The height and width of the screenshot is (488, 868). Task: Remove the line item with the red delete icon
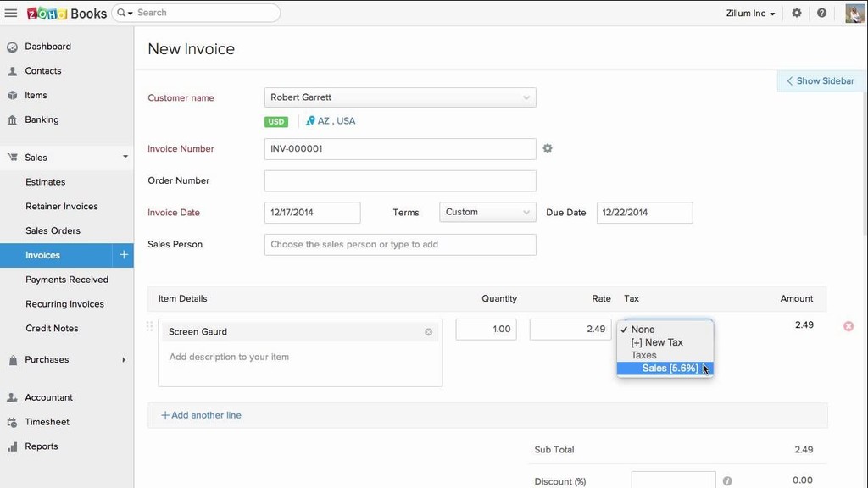(x=848, y=326)
